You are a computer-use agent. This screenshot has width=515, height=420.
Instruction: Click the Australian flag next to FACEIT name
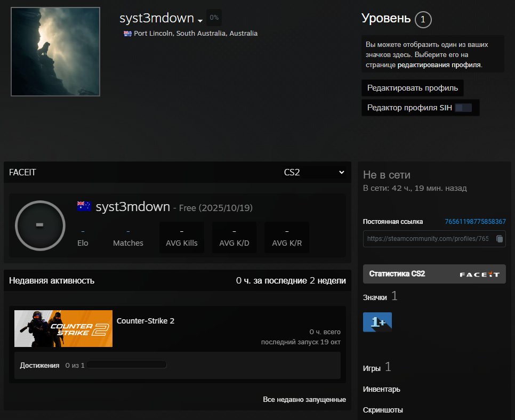pos(84,207)
